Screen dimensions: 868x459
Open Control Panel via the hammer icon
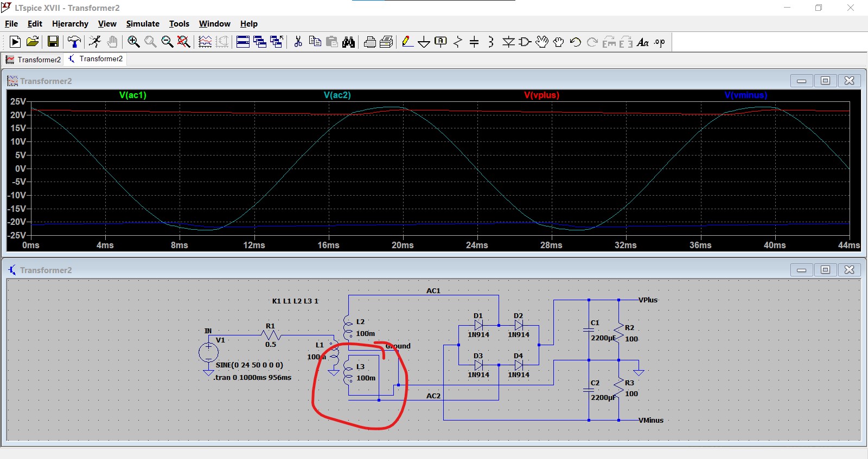coord(74,42)
